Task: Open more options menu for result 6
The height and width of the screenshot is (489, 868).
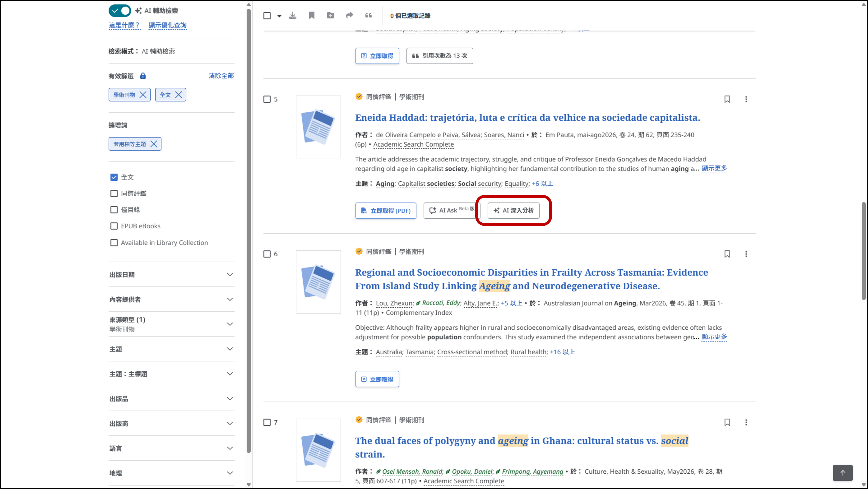Action: coord(746,254)
